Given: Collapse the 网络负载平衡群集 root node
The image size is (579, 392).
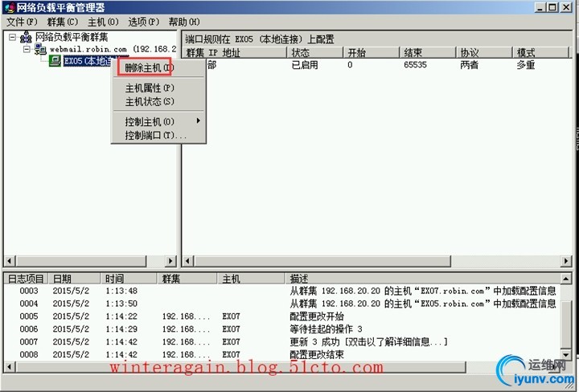Looking at the screenshot, I should [13, 37].
